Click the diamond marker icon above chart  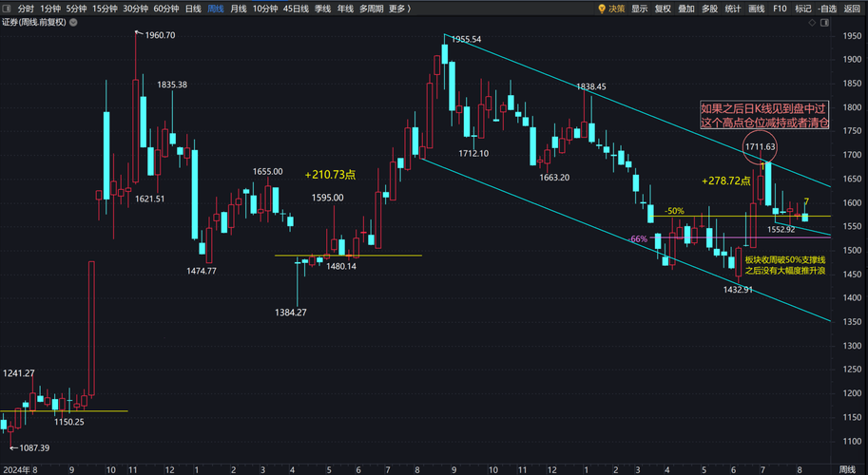click(x=812, y=23)
